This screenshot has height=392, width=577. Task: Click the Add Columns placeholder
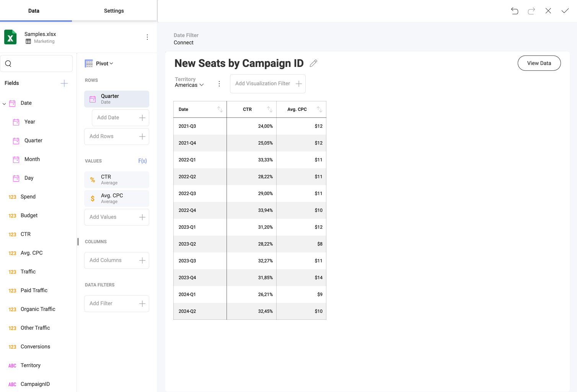point(117,260)
